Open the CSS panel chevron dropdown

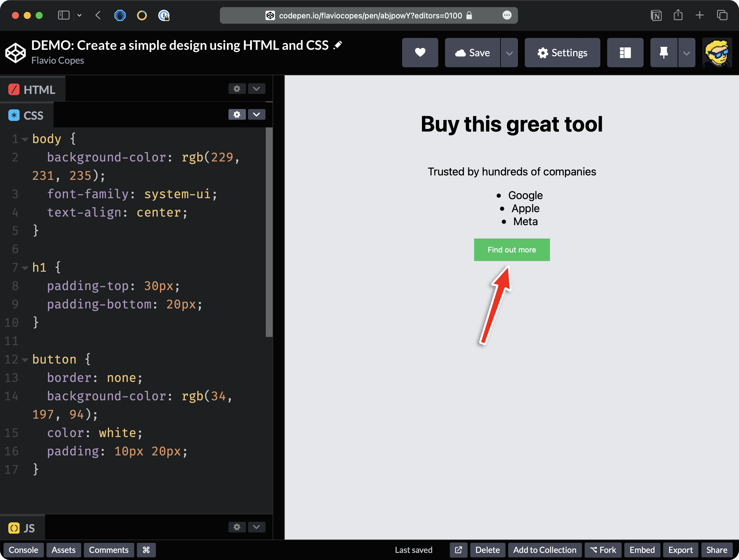click(256, 115)
